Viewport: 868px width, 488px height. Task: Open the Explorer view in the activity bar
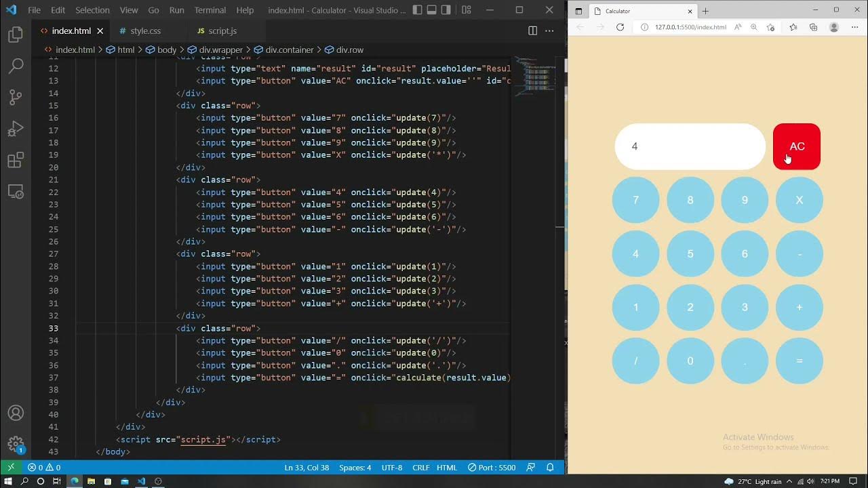click(16, 35)
